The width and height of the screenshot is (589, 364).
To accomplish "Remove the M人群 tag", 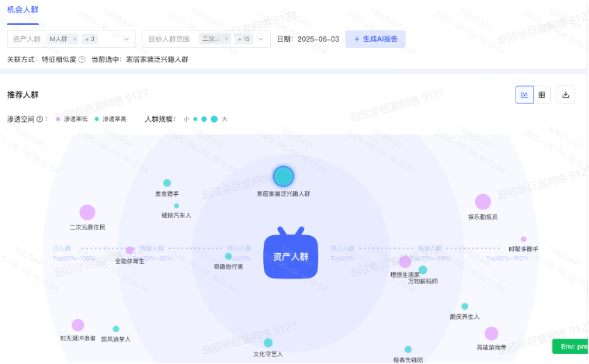I will [x=74, y=39].
